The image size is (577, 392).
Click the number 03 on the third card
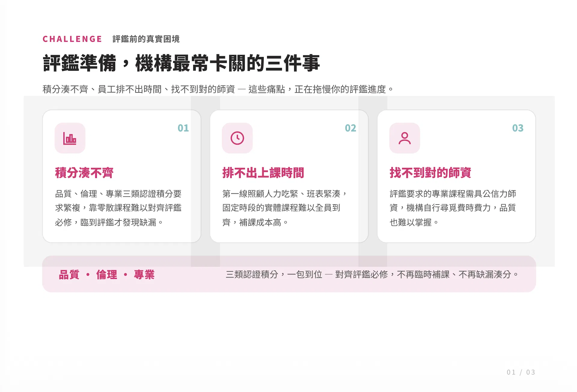(x=518, y=128)
